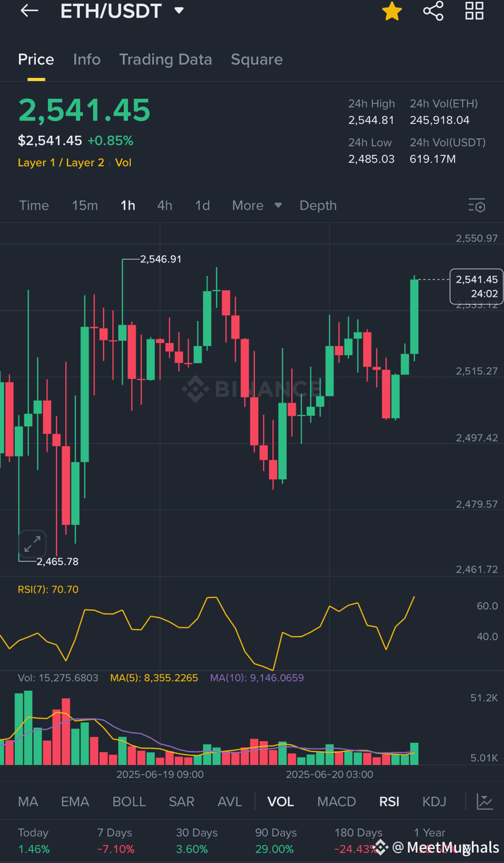Select the 1d chart interval
This screenshot has height=863, width=504.
click(x=202, y=205)
